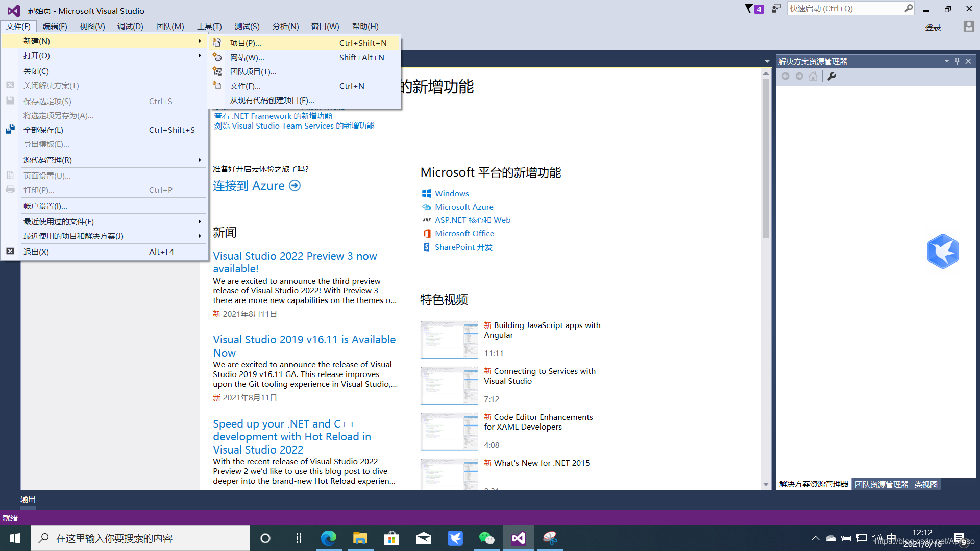The image size is (980, 551).
Task: Choose 帐户设置(I)... in File menu
Action: 105,206
